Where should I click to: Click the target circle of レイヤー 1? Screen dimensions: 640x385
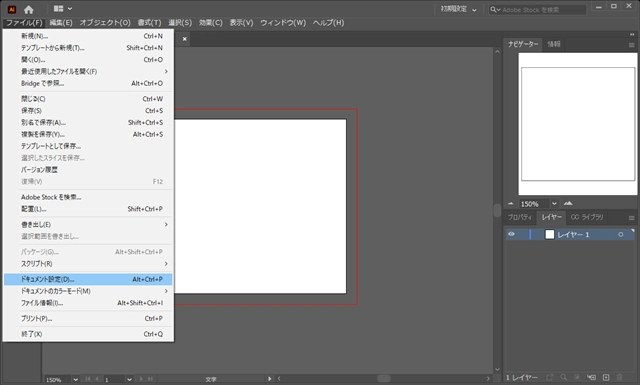[620, 235]
